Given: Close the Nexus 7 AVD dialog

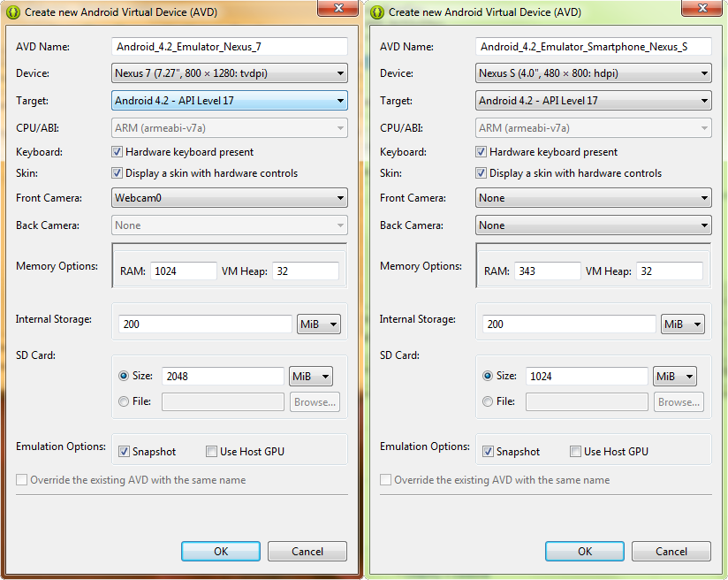Looking at the screenshot, I should [x=338, y=8].
